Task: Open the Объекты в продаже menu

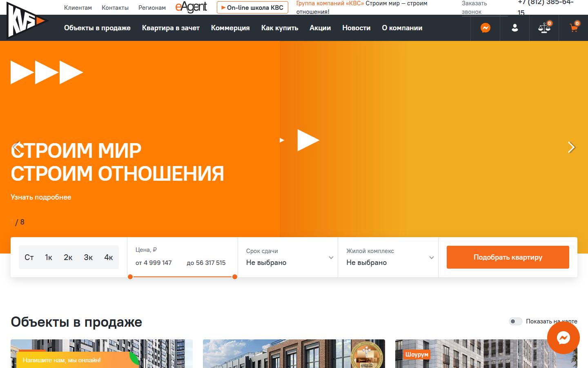Action: (97, 28)
